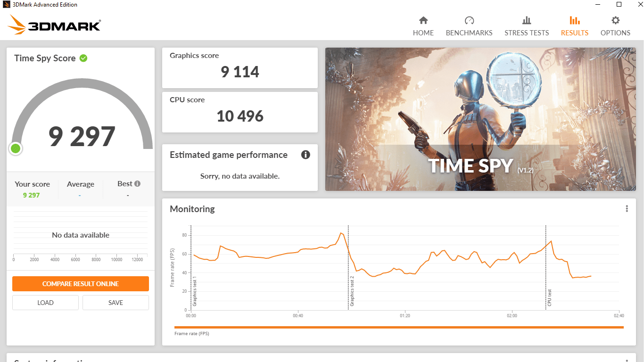Viewport: 644px width, 362px height.
Task: Open the OPTIONS tab
Action: pos(615,26)
